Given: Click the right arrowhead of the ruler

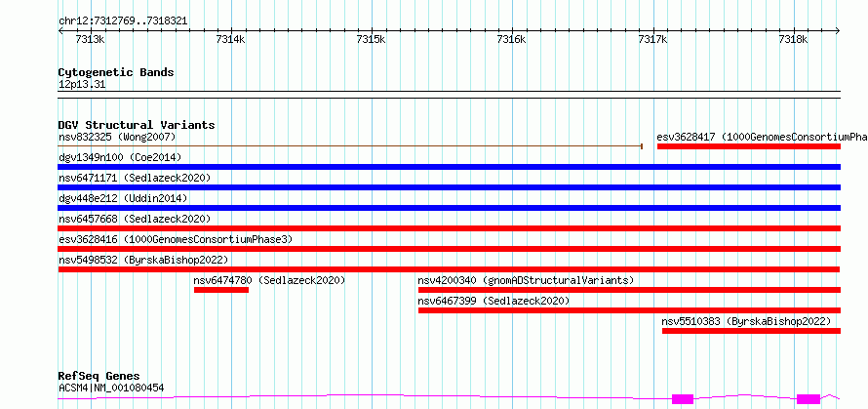Looking at the screenshot, I should click(838, 30).
